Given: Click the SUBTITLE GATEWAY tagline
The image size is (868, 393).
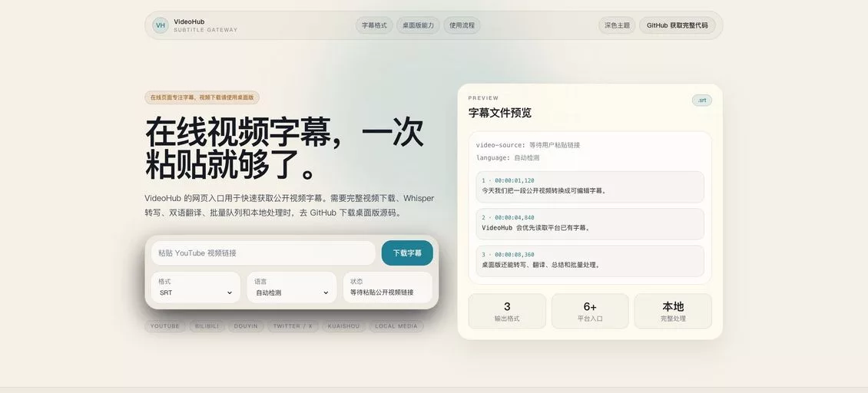Looking at the screenshot, I should coord(205,30).
